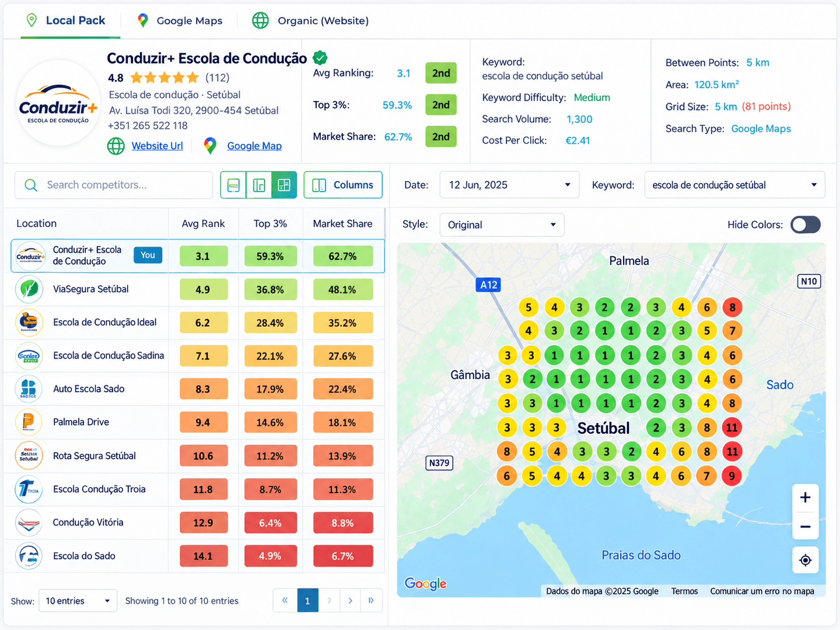This screenshot has height=630, width=840.
Task: Open the Date dropdown showing 12 Jun, 2025
Action: (509, 185)
